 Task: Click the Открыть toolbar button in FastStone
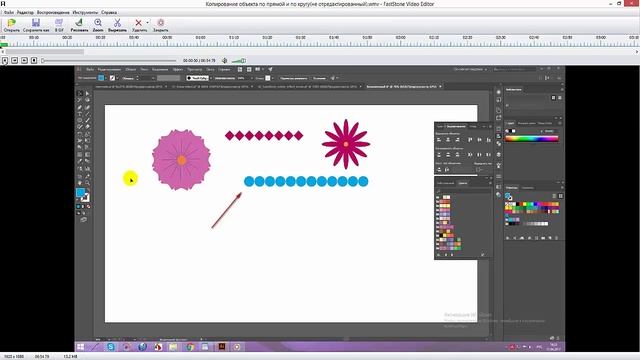pyautogui.click(x=11, y=25)
